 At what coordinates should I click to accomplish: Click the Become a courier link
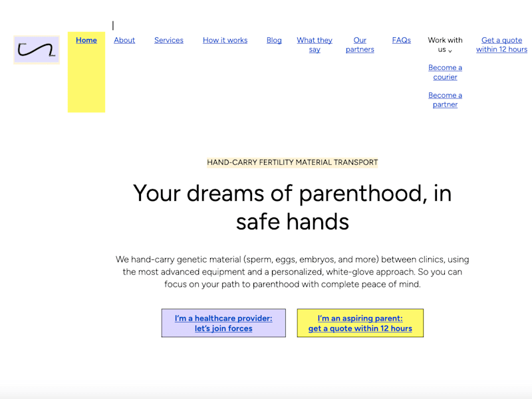click(445, 72)
